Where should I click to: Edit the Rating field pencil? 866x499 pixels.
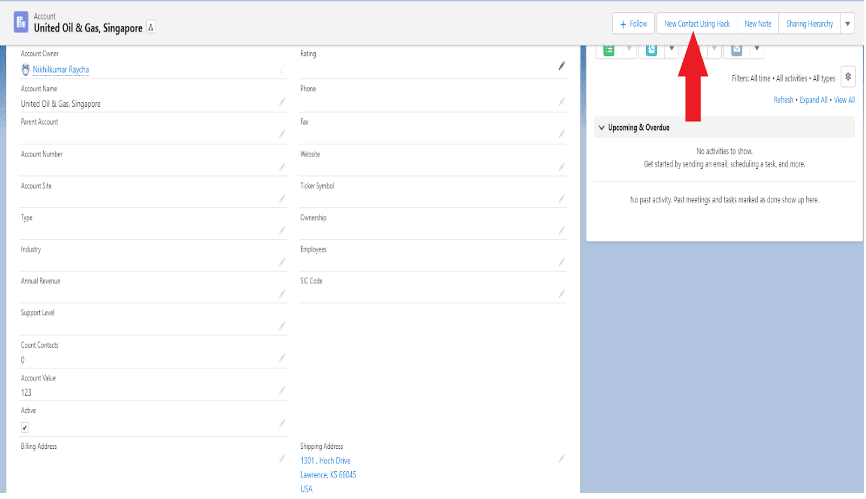[561, 66]
